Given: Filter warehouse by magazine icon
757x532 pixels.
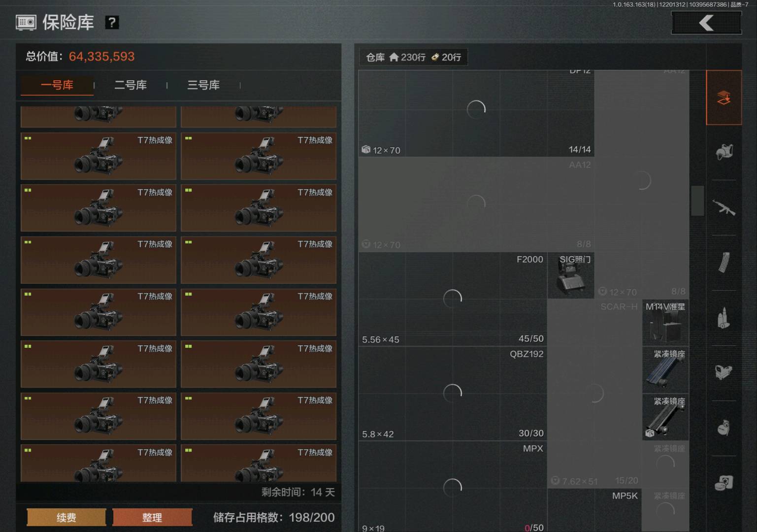Looking at the screenshot, I should pos(724,262).
